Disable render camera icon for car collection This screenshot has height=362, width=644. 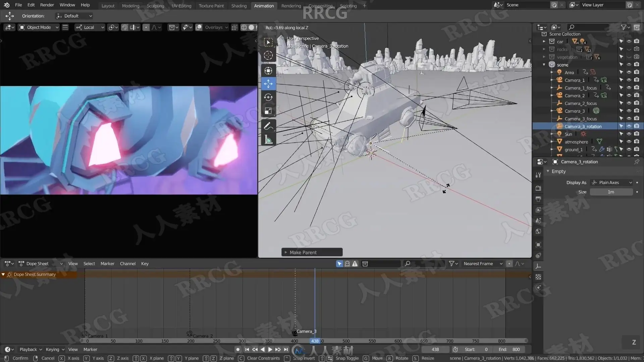[x=637, y=41]
